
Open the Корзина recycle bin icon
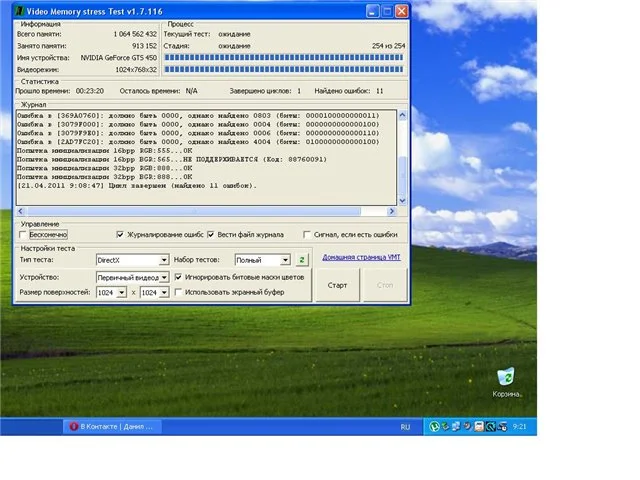pos(508,378)
